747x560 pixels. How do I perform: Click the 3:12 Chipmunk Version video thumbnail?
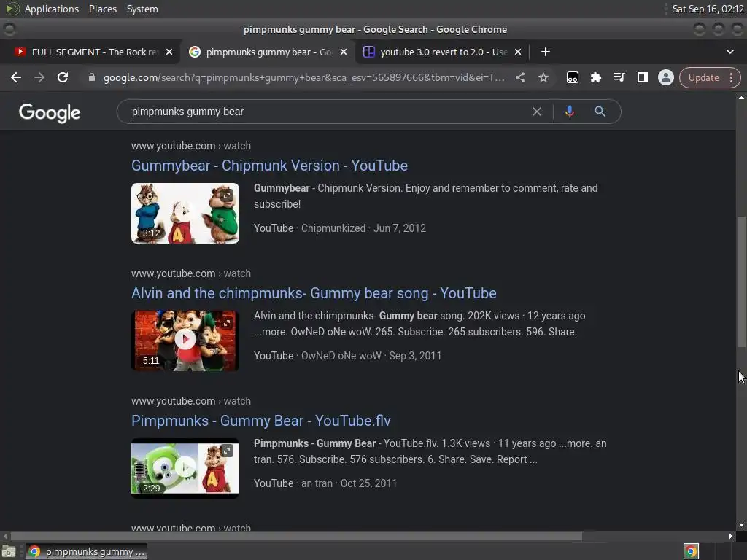coord(185,214)
